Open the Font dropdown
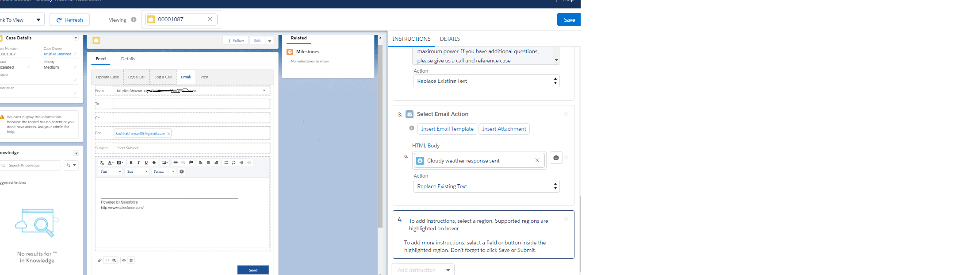 111,172
